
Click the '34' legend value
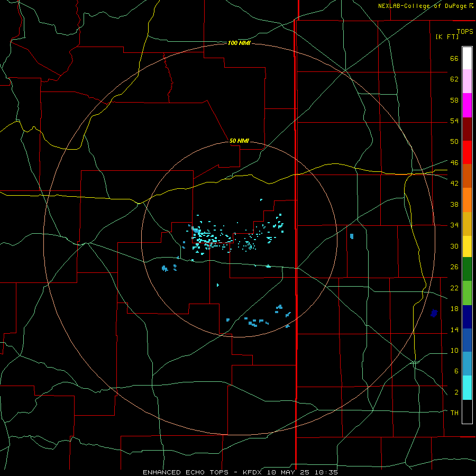[454, 225]
